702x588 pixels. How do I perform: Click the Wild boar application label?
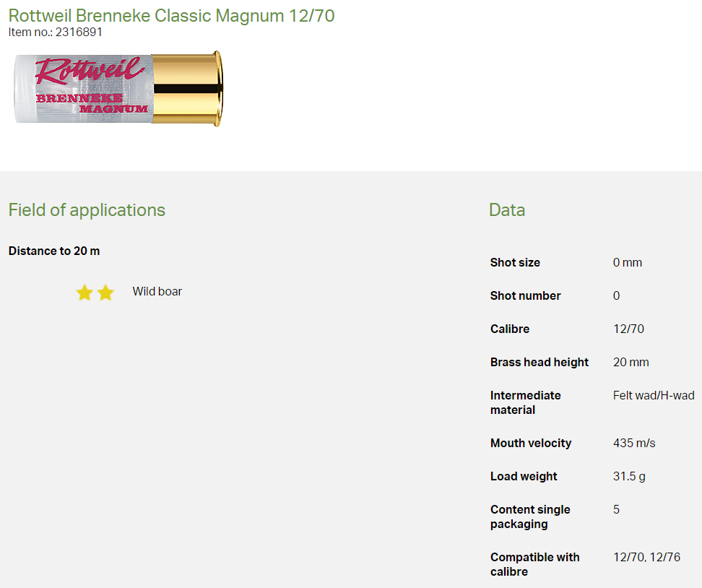[x=157, y=292]
